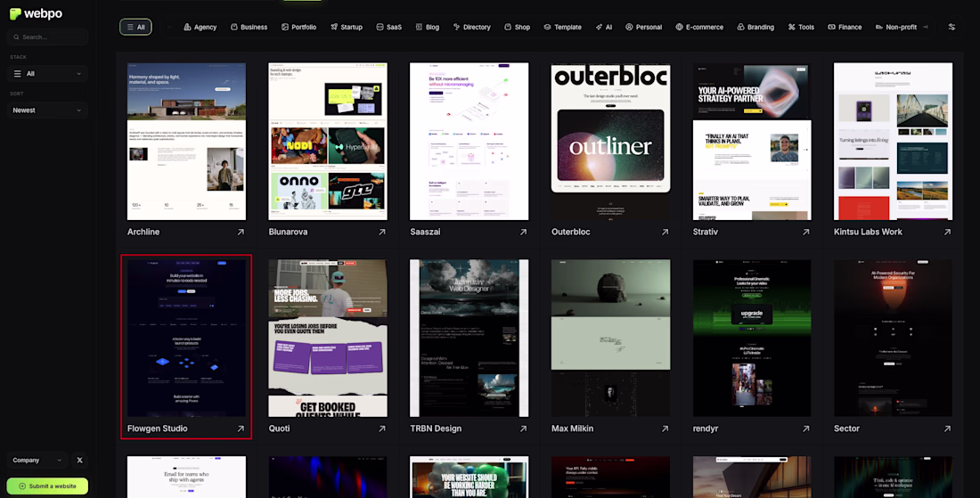Open Outerbloc website thumbnail

(x=610, y=142)
